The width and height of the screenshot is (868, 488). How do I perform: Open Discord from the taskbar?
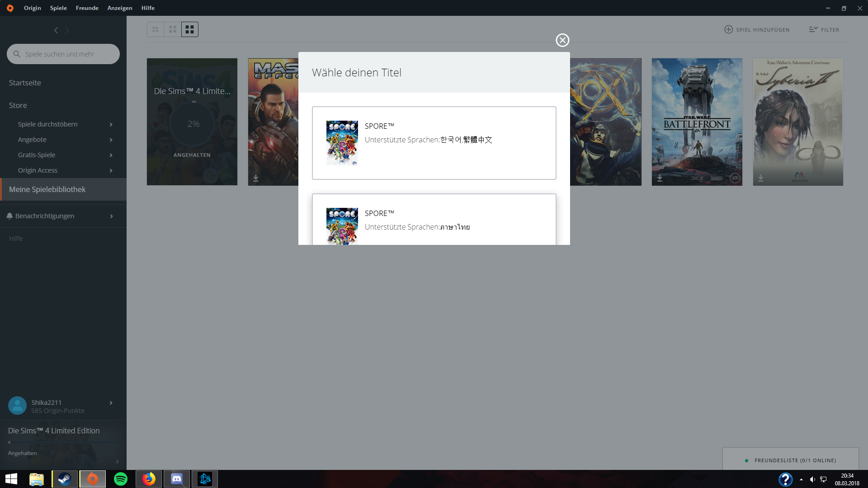177,479
